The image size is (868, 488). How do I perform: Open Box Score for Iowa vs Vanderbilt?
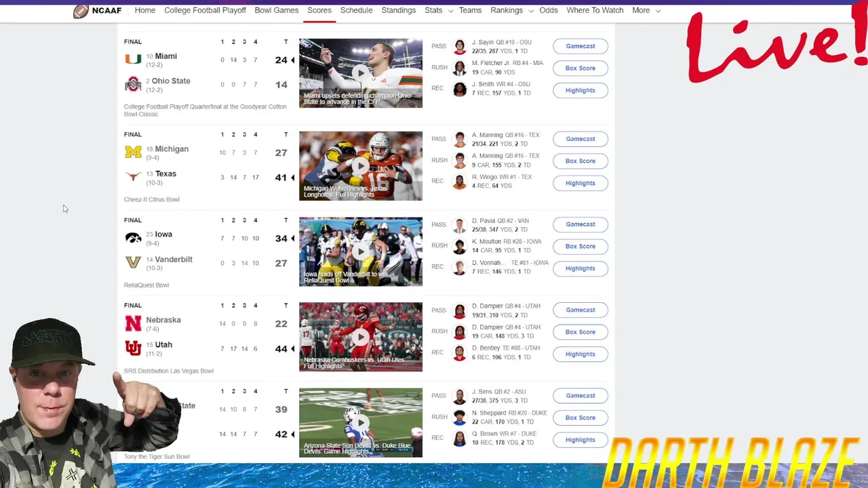tap(580, 247)
